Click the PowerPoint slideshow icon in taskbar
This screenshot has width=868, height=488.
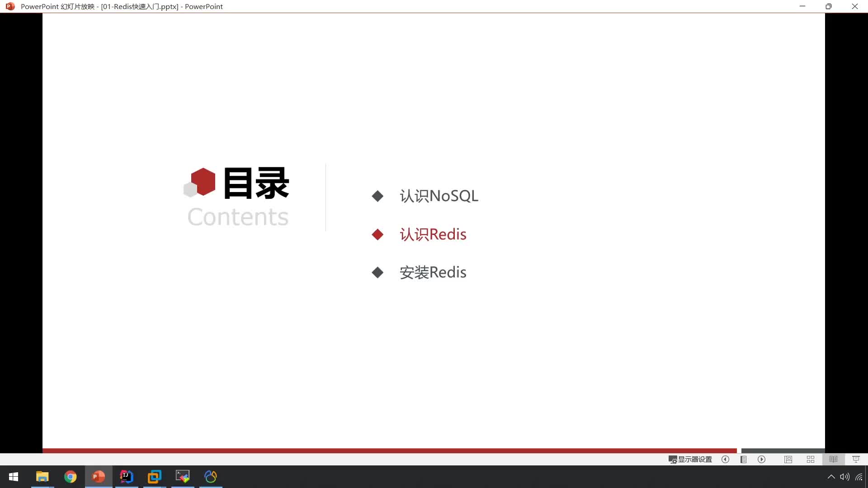[99, 476]
